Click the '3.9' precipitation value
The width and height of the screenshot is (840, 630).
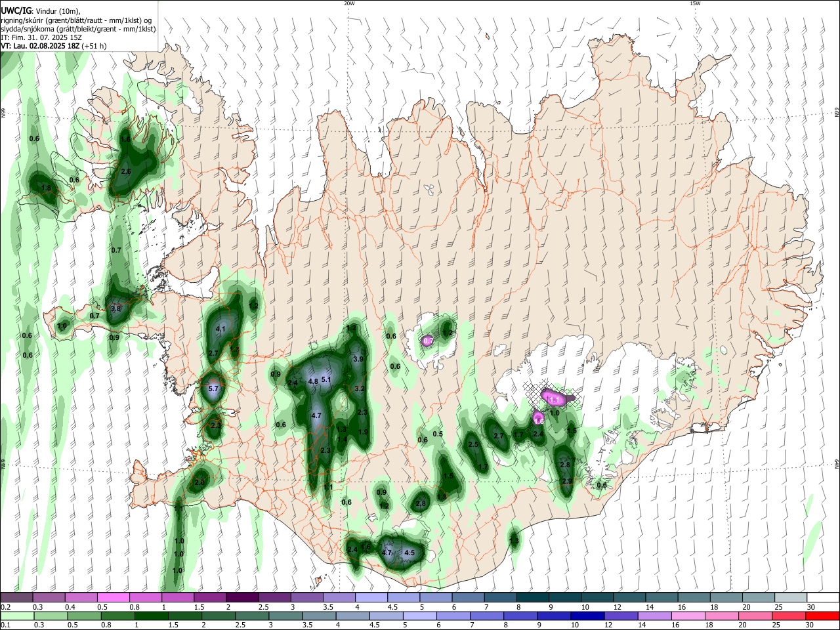tap(358, 359)
